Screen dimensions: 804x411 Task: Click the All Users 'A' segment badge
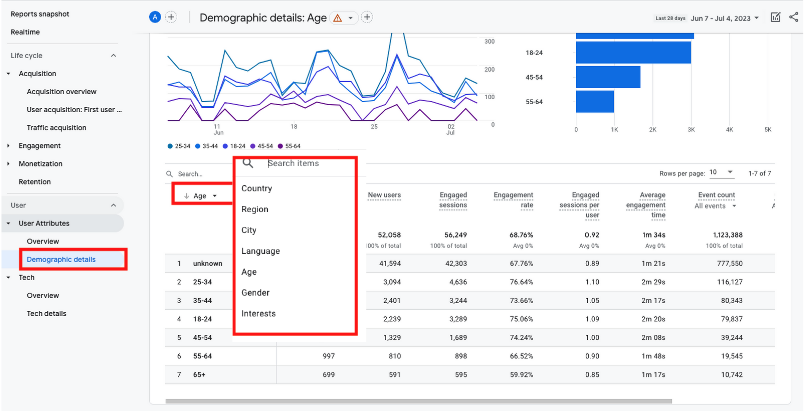pos(155,17)
